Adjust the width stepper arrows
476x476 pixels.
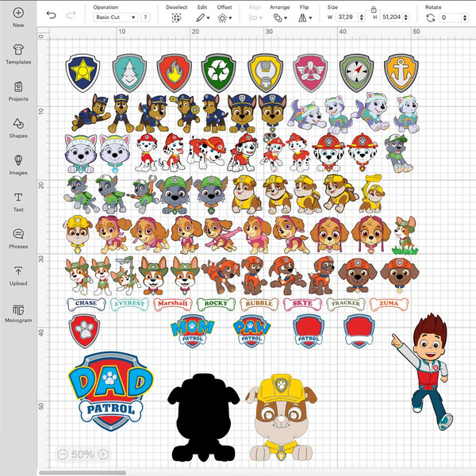pyautogui.click(x=362, y=17)
